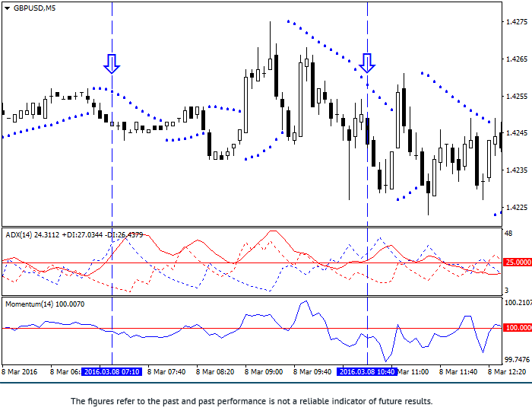Click the 1.4265 price axis label
Image resolution: width=532 pixels, height=420 pixels.
pyautogui.click(x=517, y=59)
